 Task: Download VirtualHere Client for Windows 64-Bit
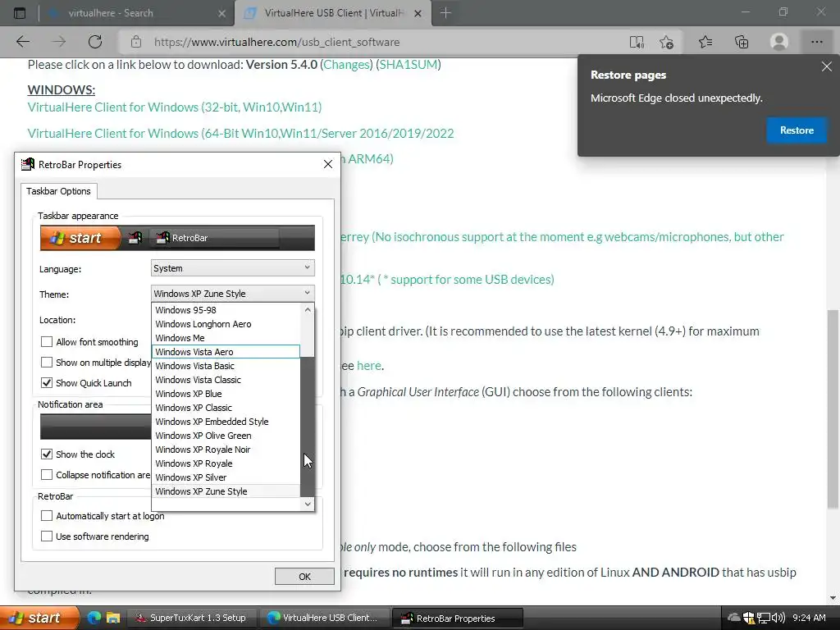coord(240,133)
